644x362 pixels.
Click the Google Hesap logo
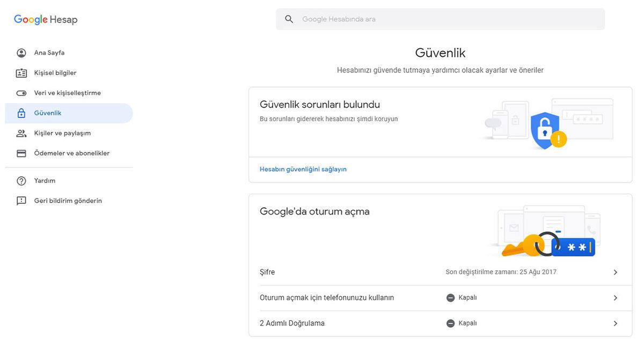[45, 19]
